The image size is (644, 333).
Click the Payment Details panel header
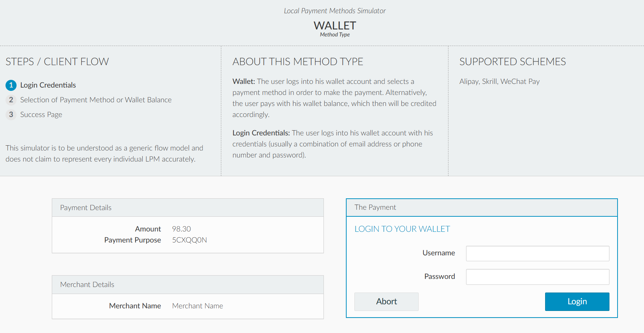(86, 208)
